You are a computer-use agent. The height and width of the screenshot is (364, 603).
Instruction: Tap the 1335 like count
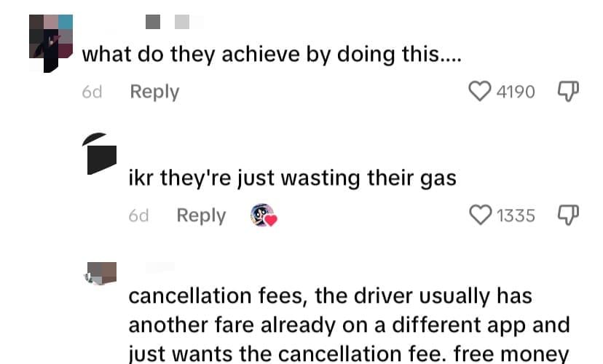click(516, 215)
